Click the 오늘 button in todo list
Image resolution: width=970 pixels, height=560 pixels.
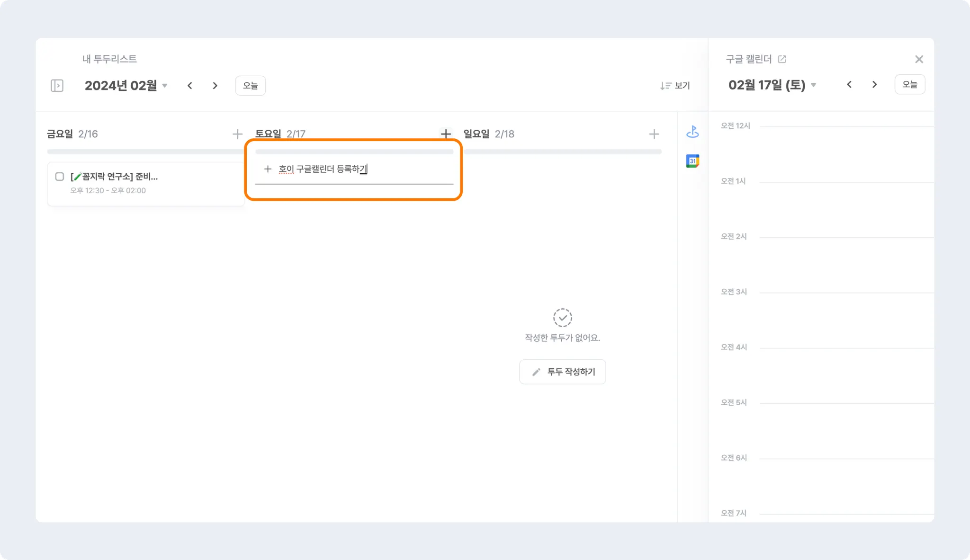pos(250,86)
